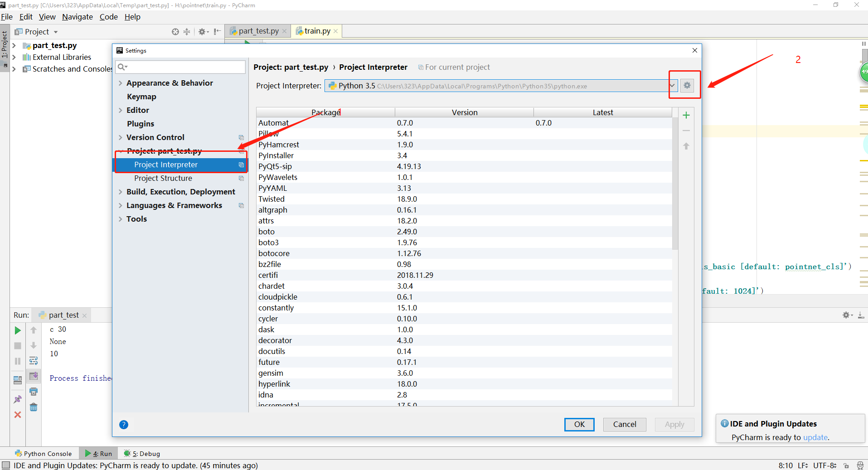Open 5: Debug tool tab
The height and width of the screenshot is (470, 868).
(x=142, y=453)
